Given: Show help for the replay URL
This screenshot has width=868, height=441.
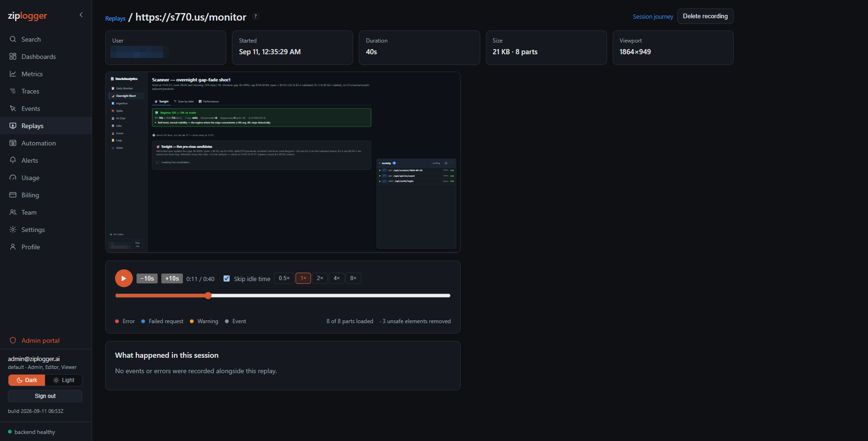Looking at the screenshot, I should [x=256, y=16].
